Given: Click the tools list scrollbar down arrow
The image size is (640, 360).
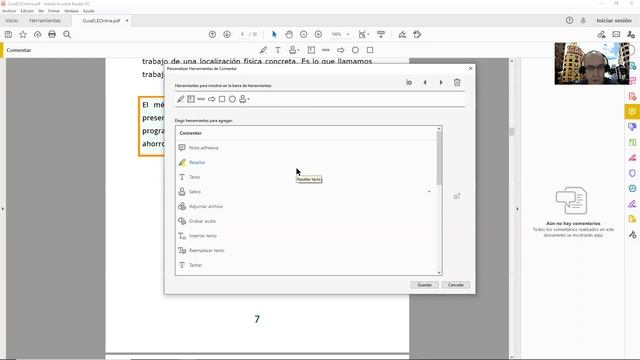Looking at the screenshot, I should (439, 273).
